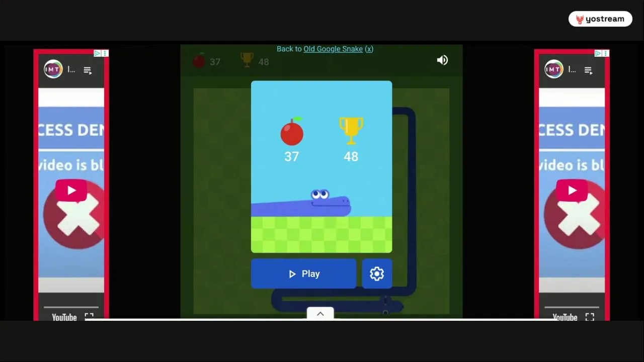Click the left ad's IMT channel avatar
Image resolution: width=644 pixels, height=362 pixels.
tap(53, 69)
